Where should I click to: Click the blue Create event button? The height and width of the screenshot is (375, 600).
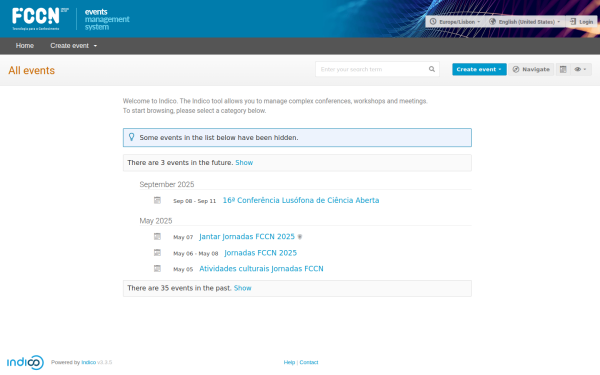pos(479,69)
